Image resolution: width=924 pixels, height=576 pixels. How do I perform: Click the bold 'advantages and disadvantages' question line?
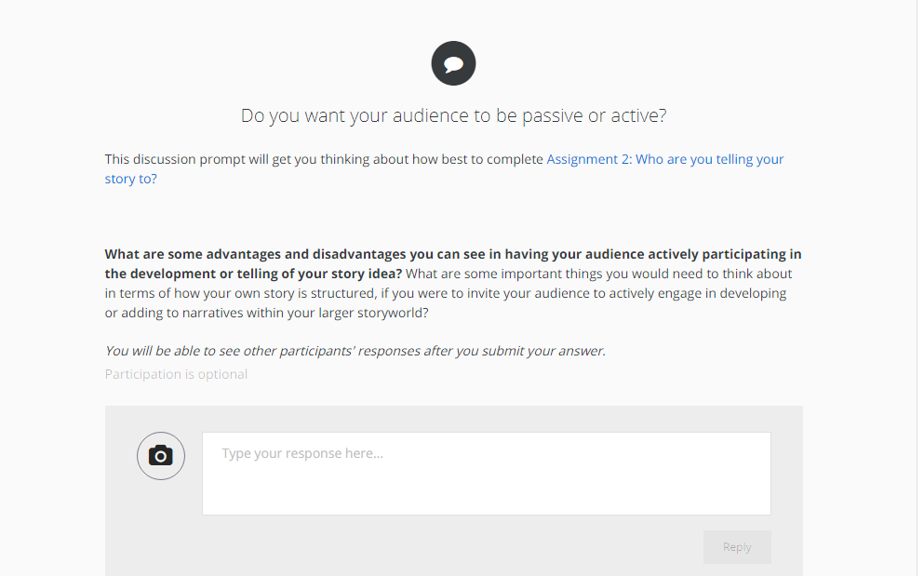point(452,254)
